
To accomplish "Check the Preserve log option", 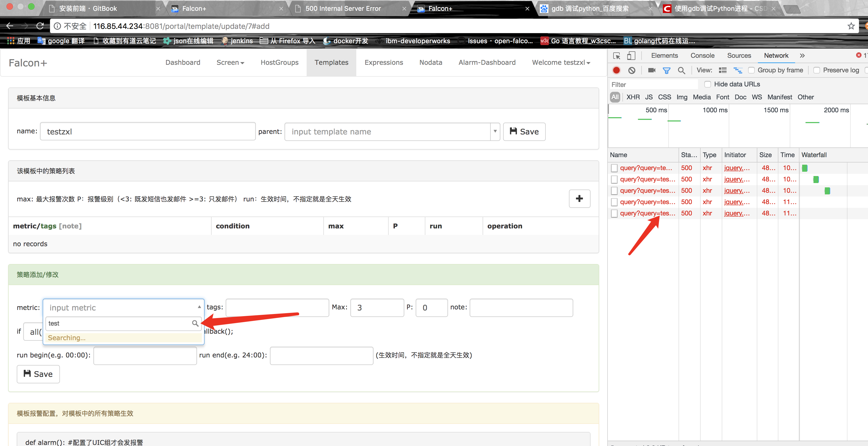I will [817, 70].
